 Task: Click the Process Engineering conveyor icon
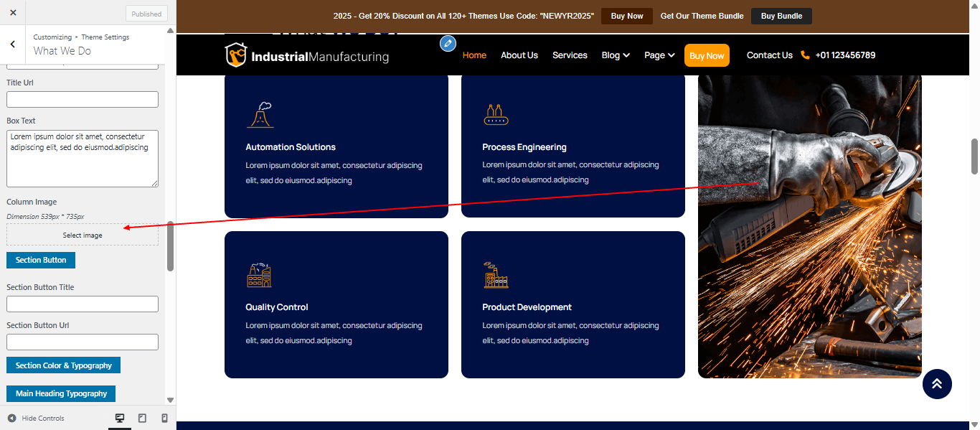[496, 115]
